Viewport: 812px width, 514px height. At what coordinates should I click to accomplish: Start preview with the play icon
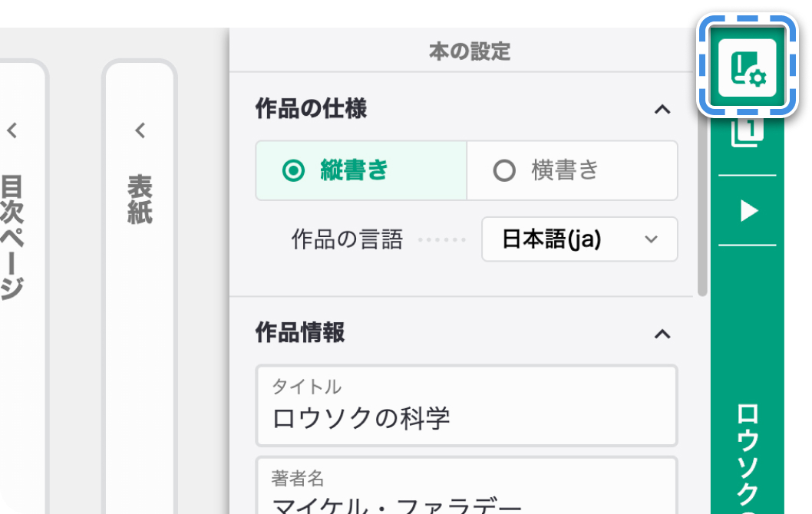[748, 211]
